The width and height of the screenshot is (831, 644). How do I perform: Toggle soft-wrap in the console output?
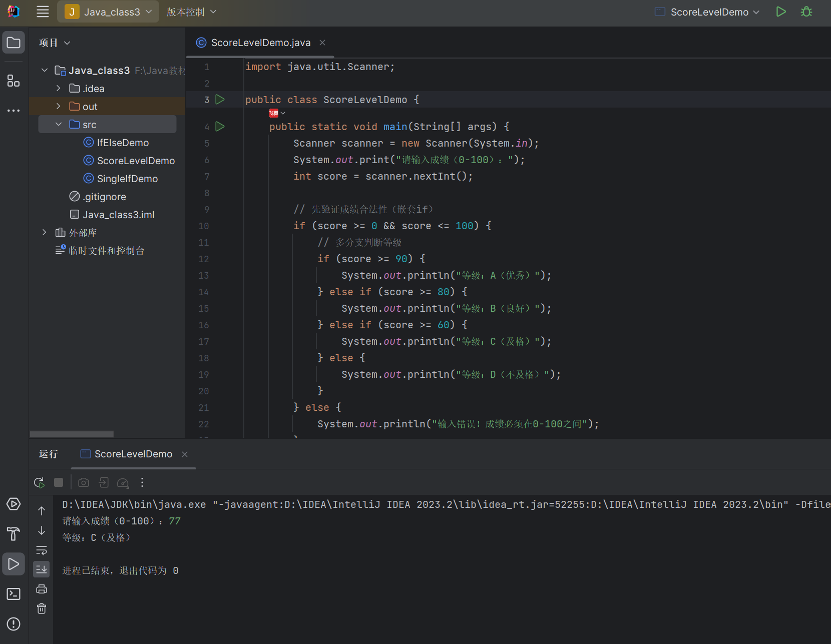pos(42,550)
